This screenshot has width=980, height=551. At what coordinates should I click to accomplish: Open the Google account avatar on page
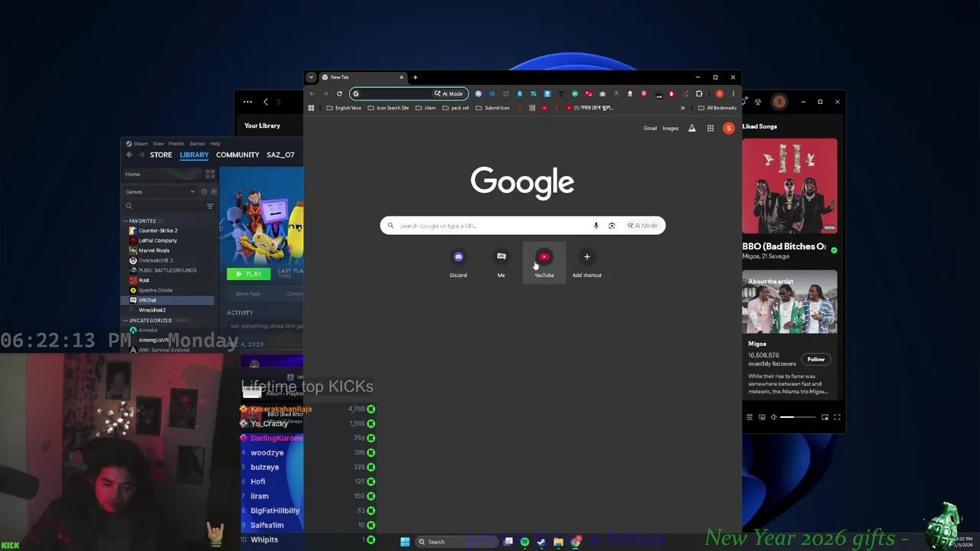click(729, 129)
